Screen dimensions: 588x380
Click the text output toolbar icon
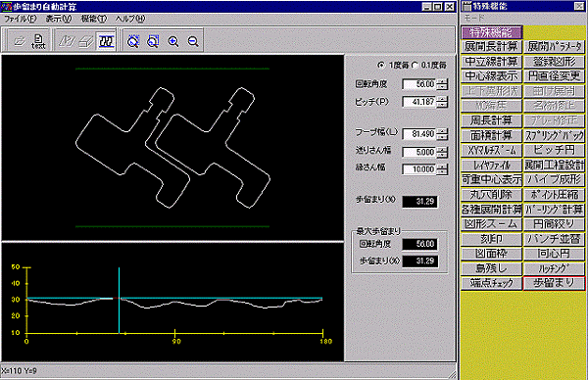[38, 41]
